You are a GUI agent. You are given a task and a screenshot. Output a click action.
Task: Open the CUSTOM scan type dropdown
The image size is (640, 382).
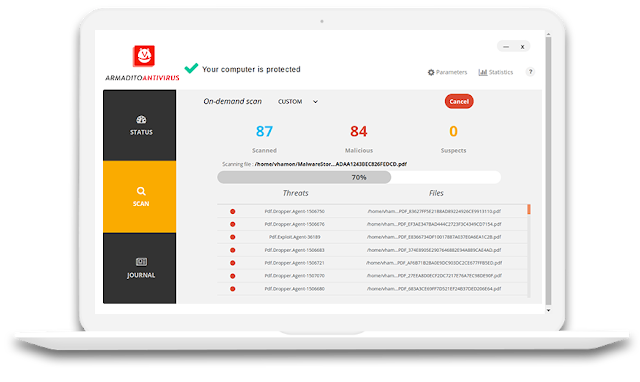pos(298,102)
